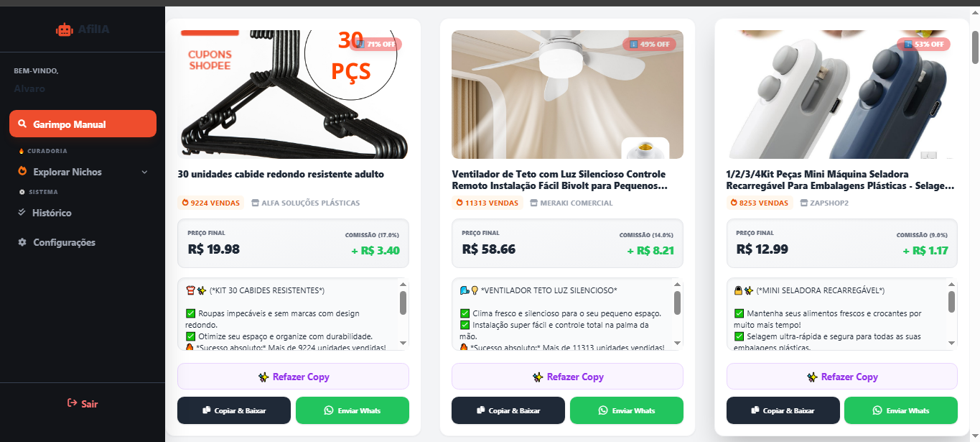
Task: Click the AfilIA robot logo icon
Action: [x=65, y=29]
